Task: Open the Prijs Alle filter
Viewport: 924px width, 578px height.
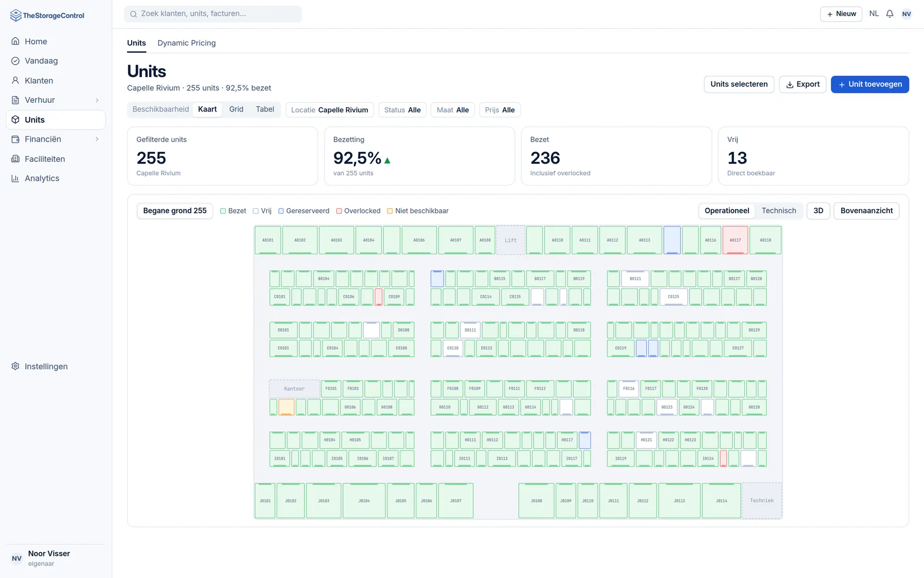Action: point(500,110)
